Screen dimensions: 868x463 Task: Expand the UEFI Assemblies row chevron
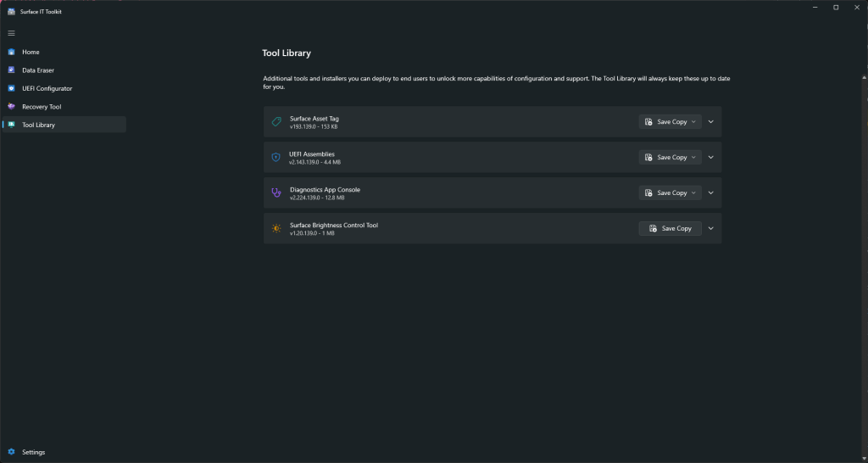coord(711,158)
